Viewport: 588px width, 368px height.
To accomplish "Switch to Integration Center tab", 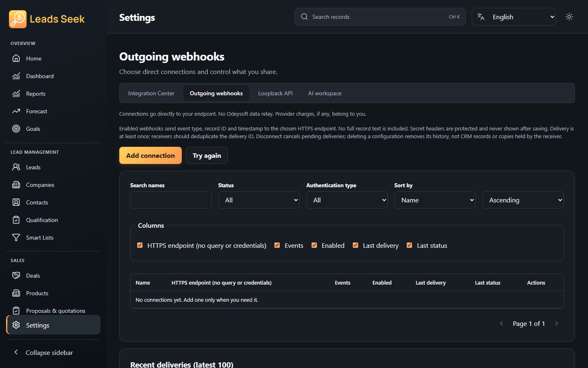I will point(151,93).
